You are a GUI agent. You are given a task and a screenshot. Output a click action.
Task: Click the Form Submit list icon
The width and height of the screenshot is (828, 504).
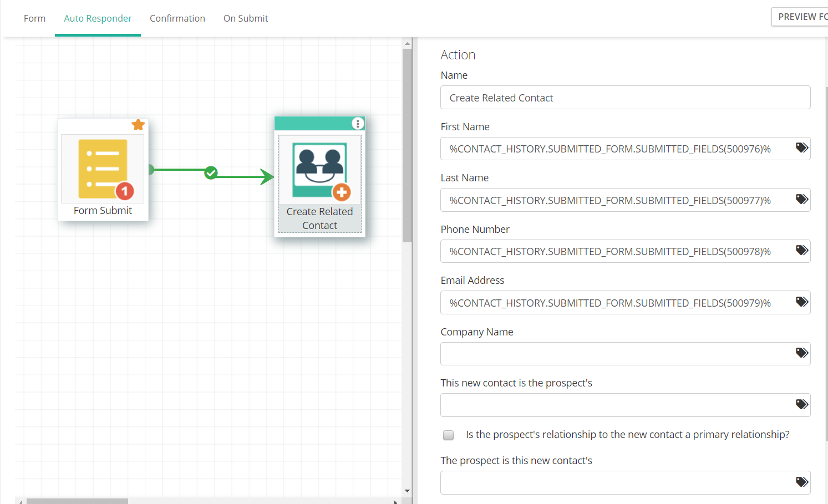pyautogui.click(x=103, y=169)
